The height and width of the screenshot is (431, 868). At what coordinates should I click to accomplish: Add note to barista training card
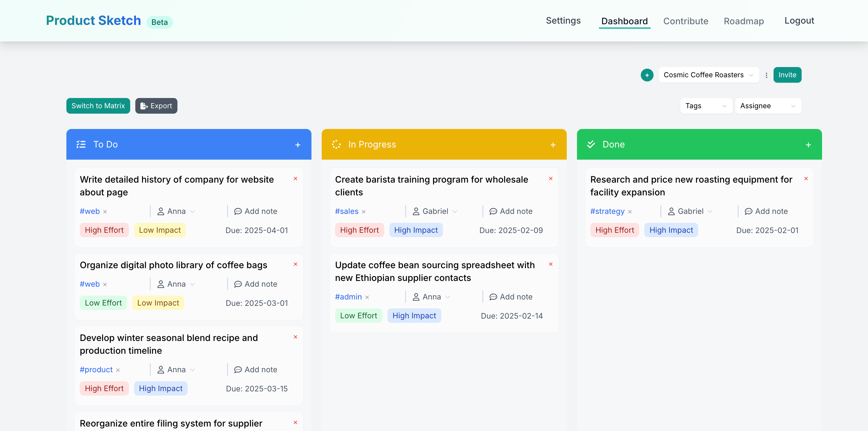(x=511, y=211)
